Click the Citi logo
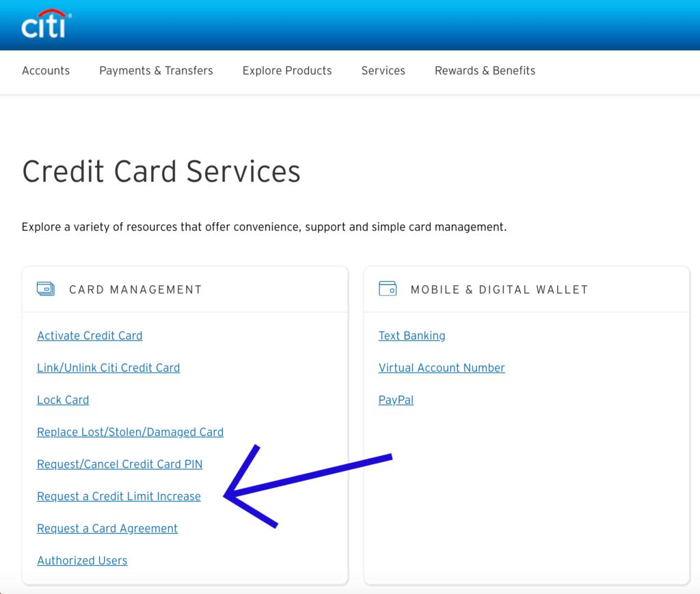The width and height of the screenshot is (700, 594). pos(46,25)
